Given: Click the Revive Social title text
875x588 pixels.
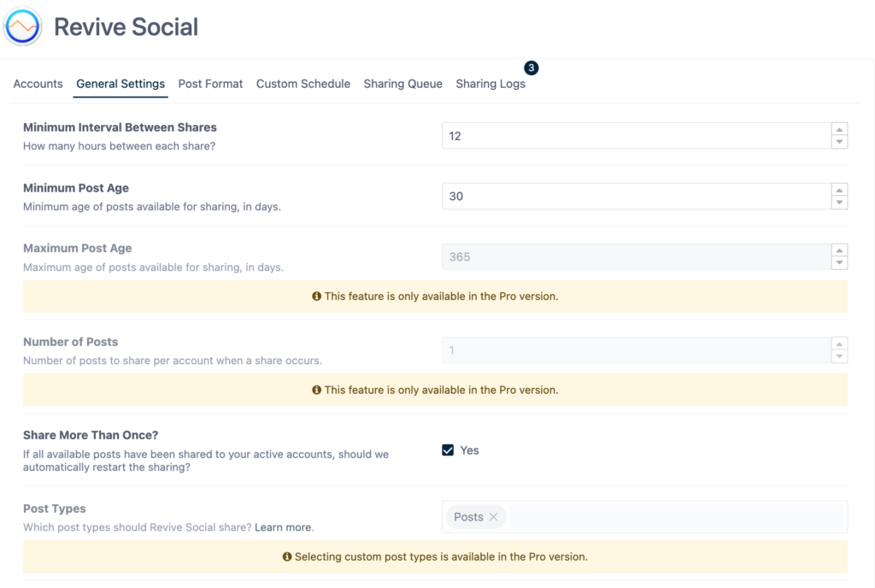Looking at the screenshot, I should (126, 26).
